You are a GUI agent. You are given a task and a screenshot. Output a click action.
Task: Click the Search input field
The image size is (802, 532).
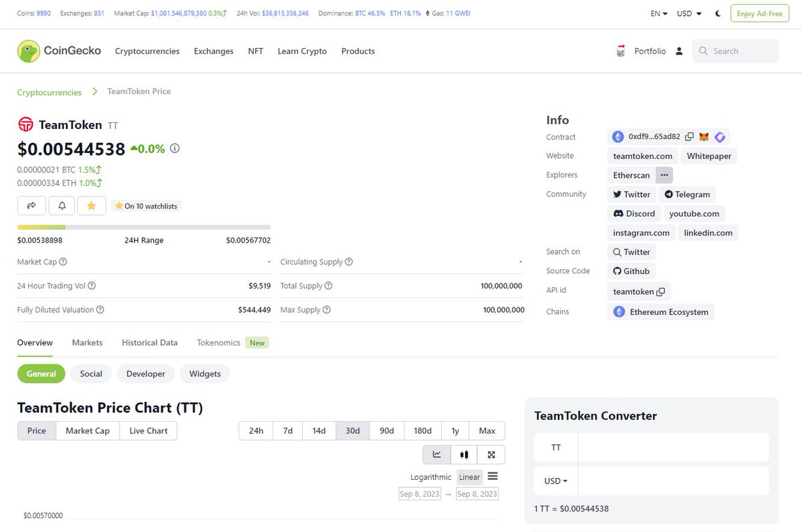click(735, 51)
